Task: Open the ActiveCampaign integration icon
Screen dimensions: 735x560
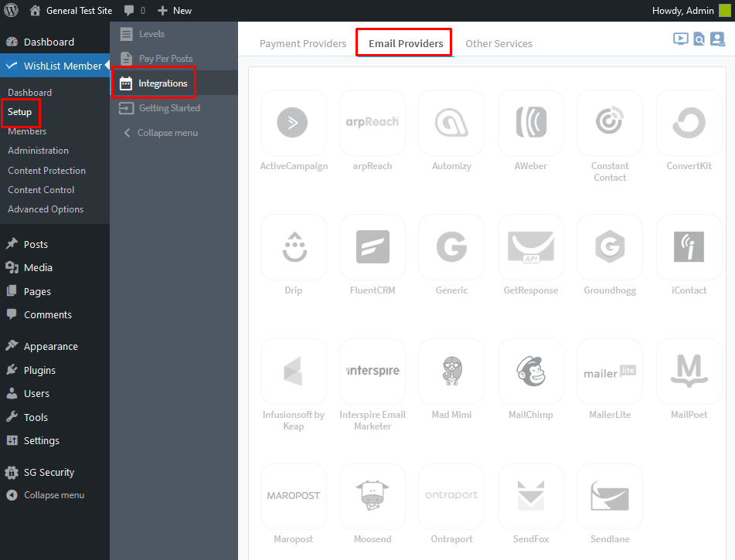Action: [x=293, y=123]
